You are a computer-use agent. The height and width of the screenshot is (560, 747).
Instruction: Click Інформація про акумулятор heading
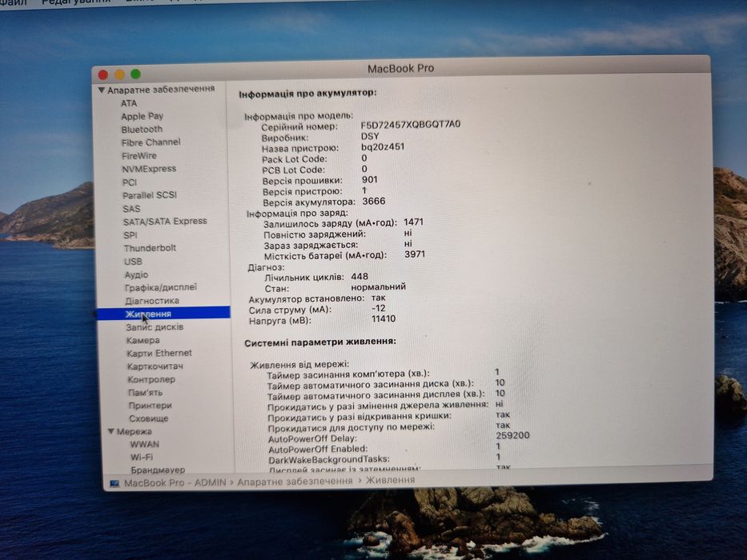click(x=307, y=94)
